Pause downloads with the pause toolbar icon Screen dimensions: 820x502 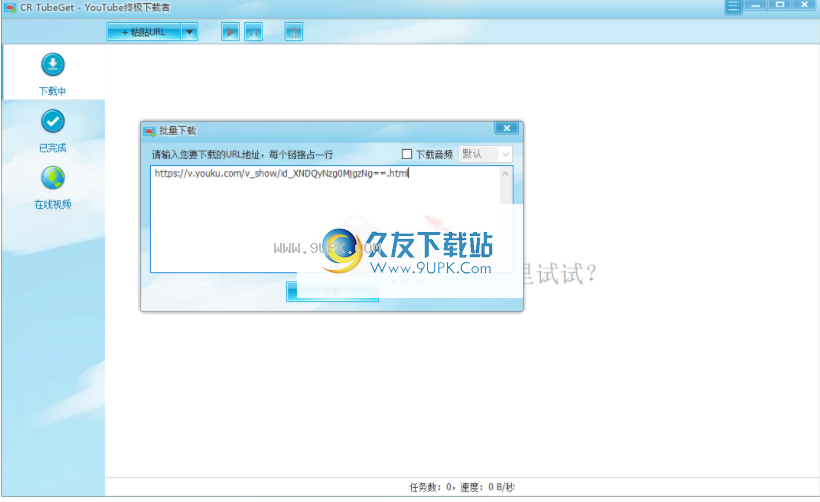point(254,32)
